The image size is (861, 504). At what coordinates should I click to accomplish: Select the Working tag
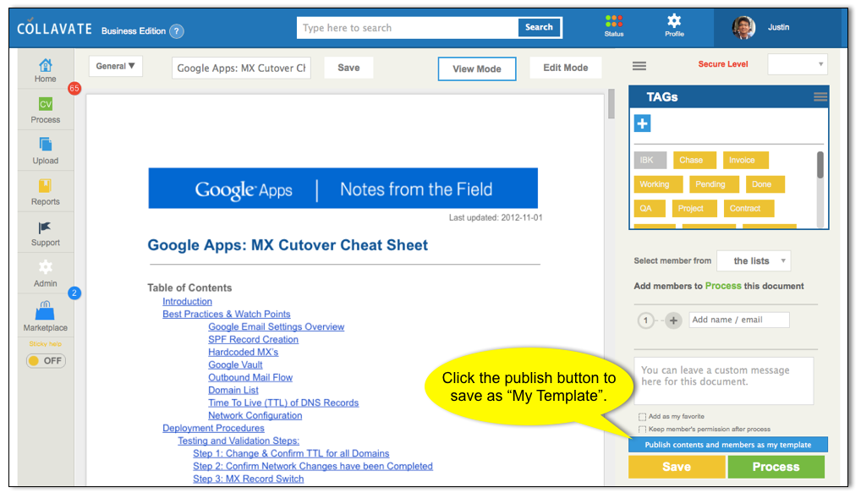click(658, 184)
